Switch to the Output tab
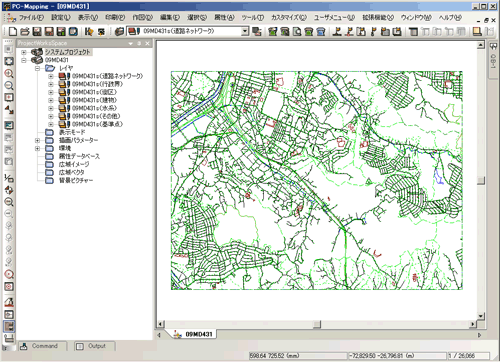Screen dimensions: 500x362 pyautogui.click(x=94, y=346)
